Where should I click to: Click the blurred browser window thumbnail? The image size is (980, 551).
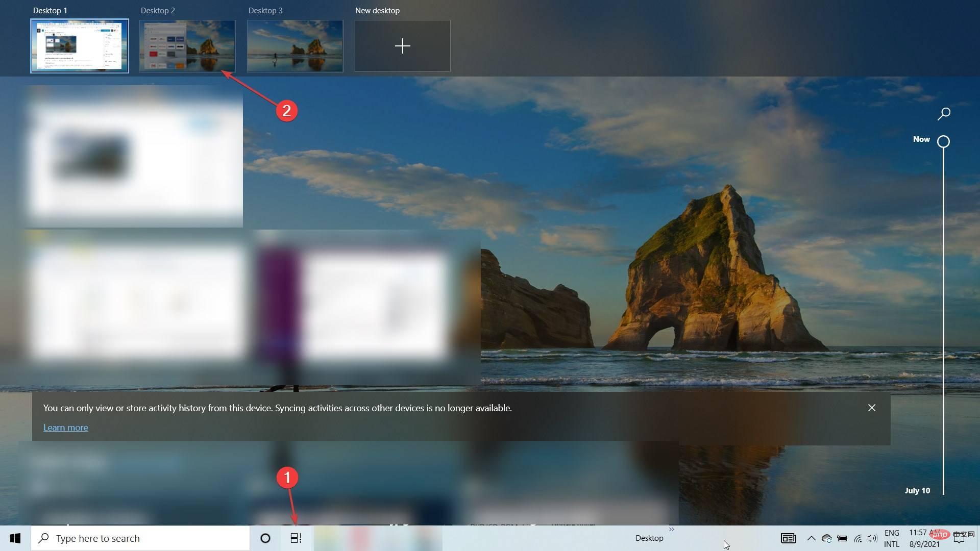coord(133,157)
